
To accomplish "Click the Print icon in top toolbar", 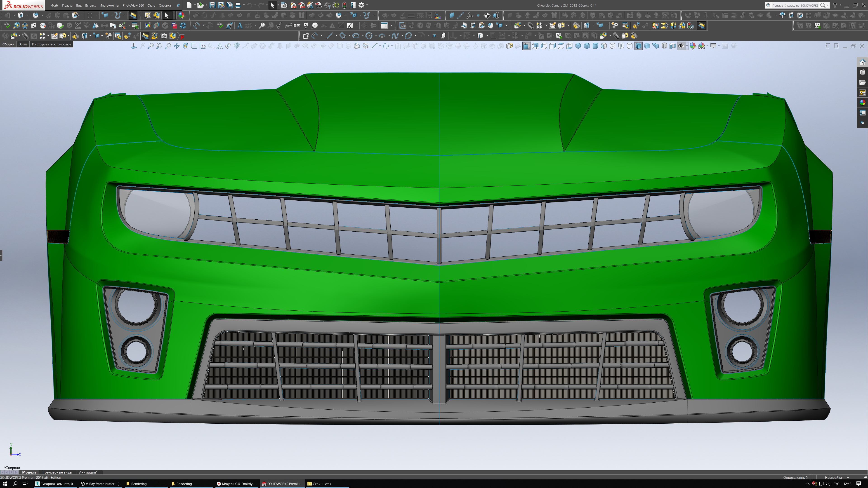I will 238,5.
